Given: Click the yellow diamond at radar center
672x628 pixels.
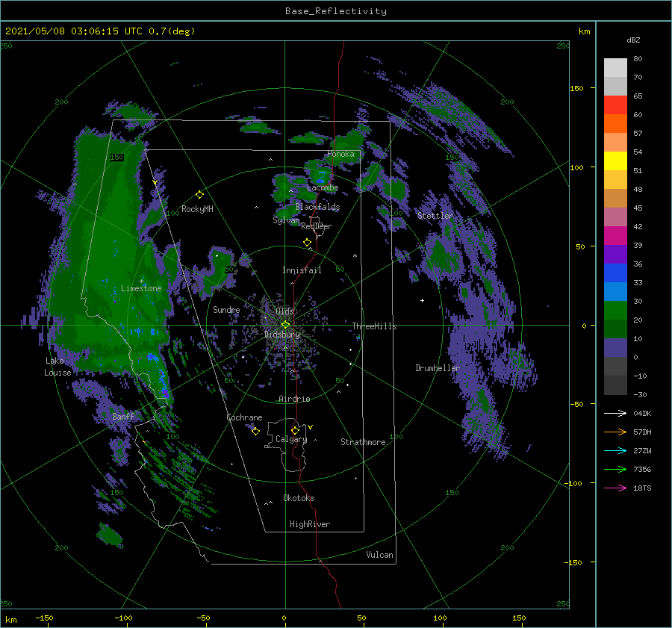Looking at the screenshot, I should pyautogui.click(x=285, y=325).
